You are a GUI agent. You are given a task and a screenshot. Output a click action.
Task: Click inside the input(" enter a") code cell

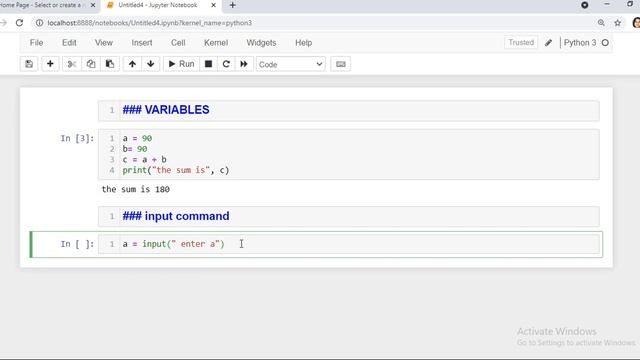coord(349,244)
